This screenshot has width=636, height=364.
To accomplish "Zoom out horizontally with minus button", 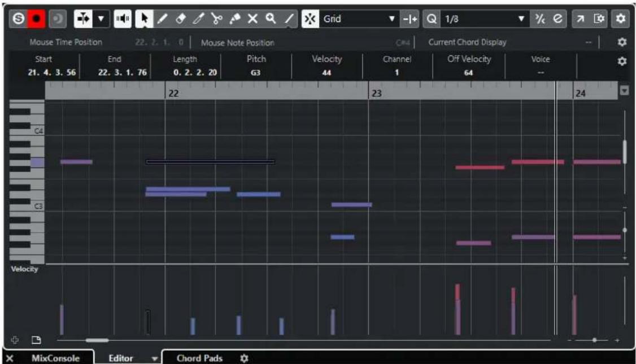I will (569, 340).
